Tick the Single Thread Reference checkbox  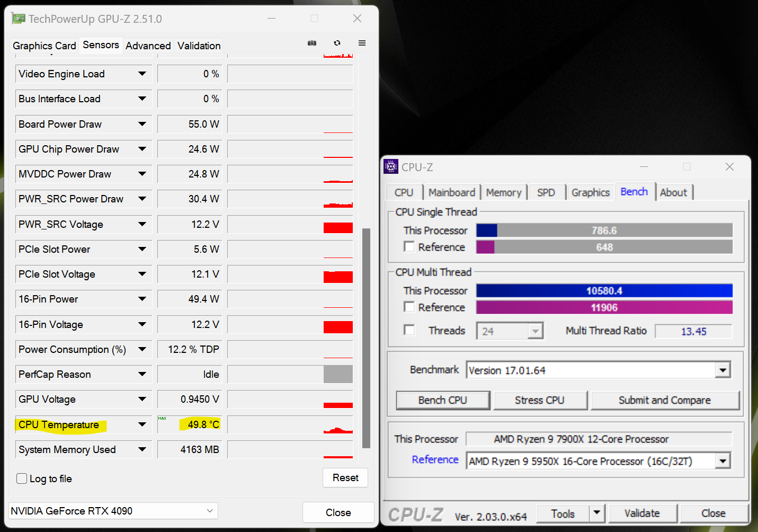point(409,247)
